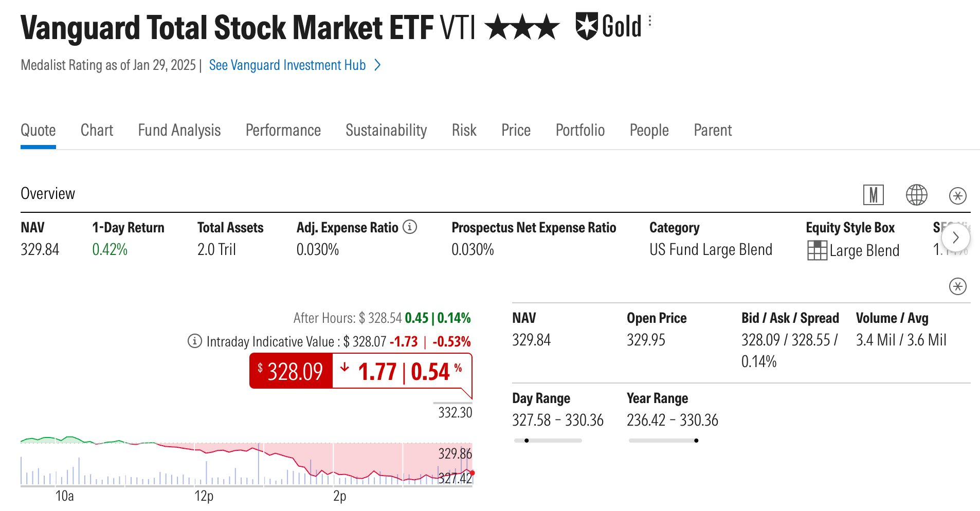980x511 pixels.
Task: Go to the Portfolio tab
Action: (x=580, y=130)
